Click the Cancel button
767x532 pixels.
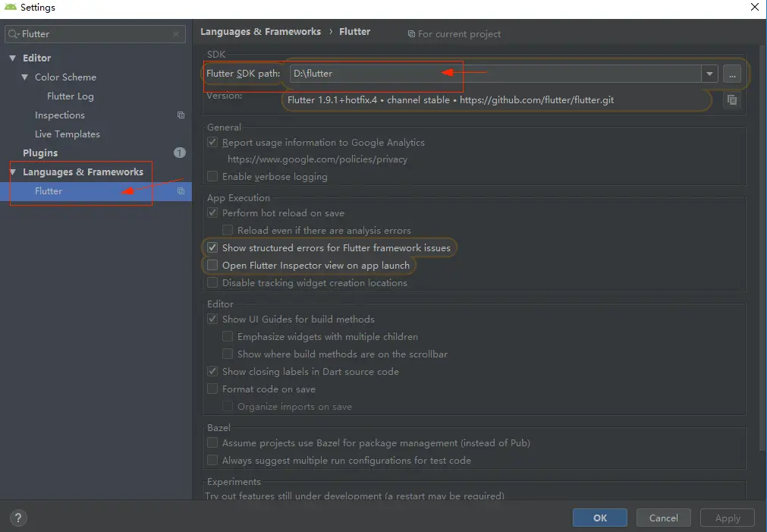663,518
